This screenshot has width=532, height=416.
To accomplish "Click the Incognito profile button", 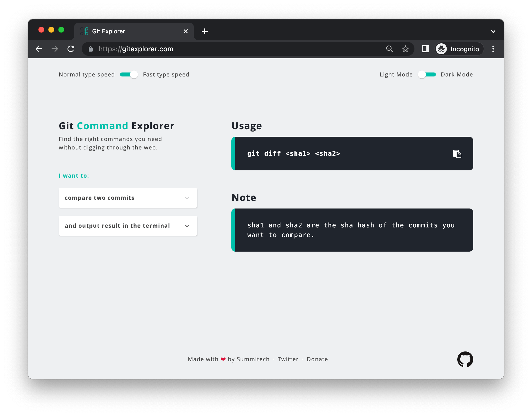I will pyautogui.click(x=459, y=49).
